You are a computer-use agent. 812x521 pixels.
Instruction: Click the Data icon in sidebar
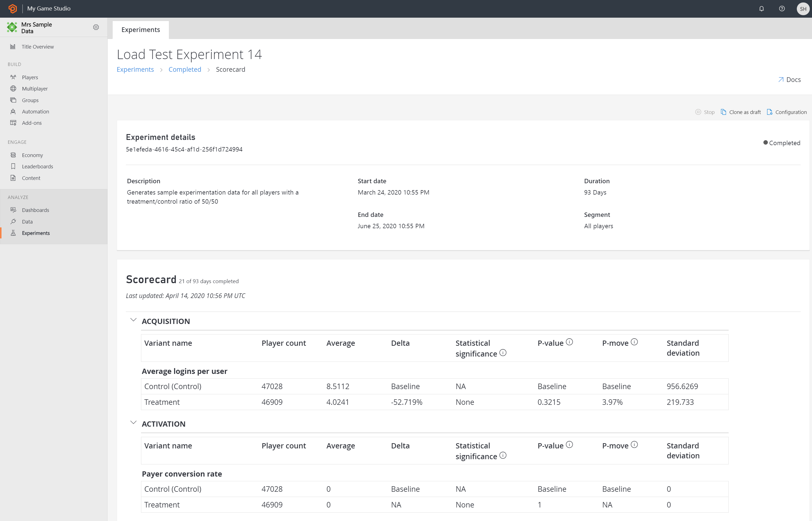click(13, 221)
